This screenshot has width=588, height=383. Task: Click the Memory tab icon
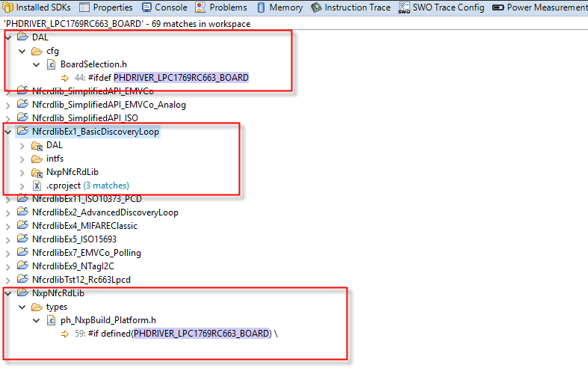[x=261, y=7]
